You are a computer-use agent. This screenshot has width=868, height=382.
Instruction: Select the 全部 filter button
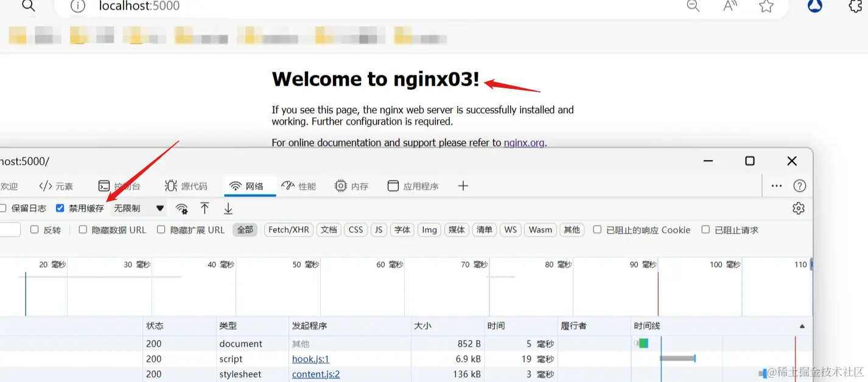(x=245, y=230)
